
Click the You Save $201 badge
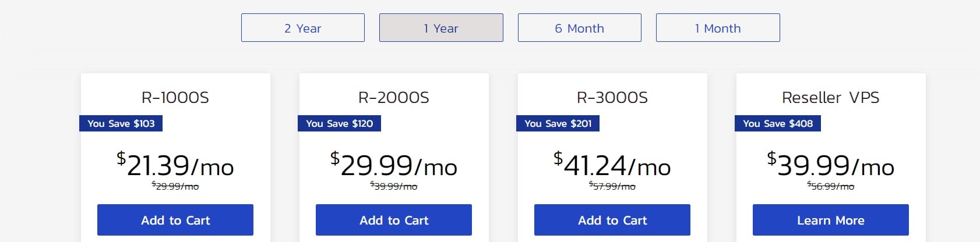(x=558, y=123)
